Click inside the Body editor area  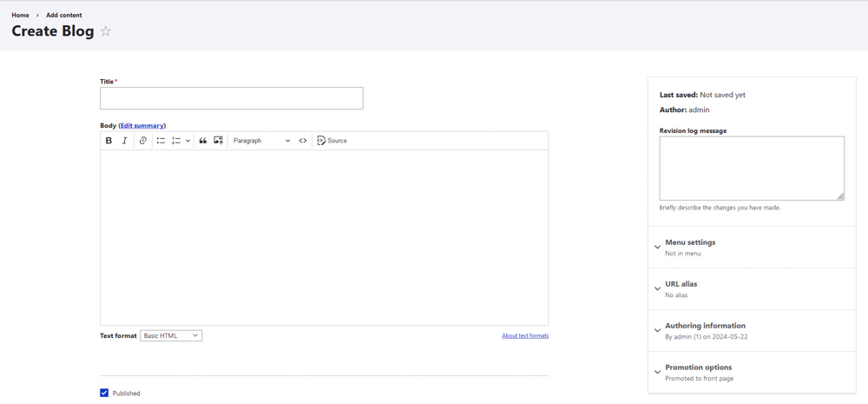click(325, 237)
